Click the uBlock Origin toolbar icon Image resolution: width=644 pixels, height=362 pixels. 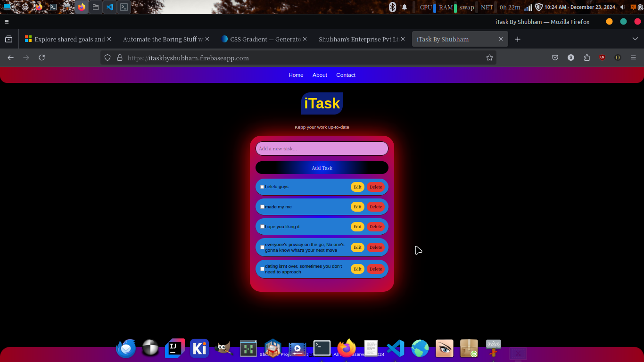[x=602, y=58]
